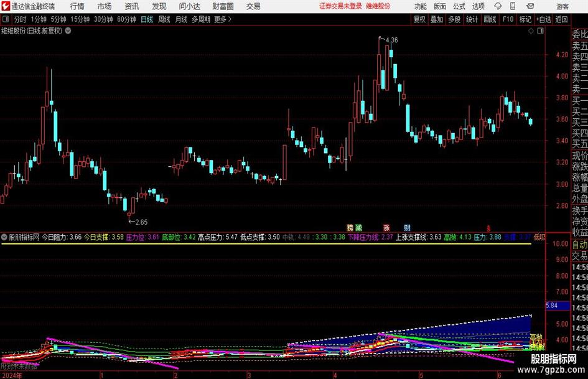Expand the 更多 > period options

pos(223,19)
